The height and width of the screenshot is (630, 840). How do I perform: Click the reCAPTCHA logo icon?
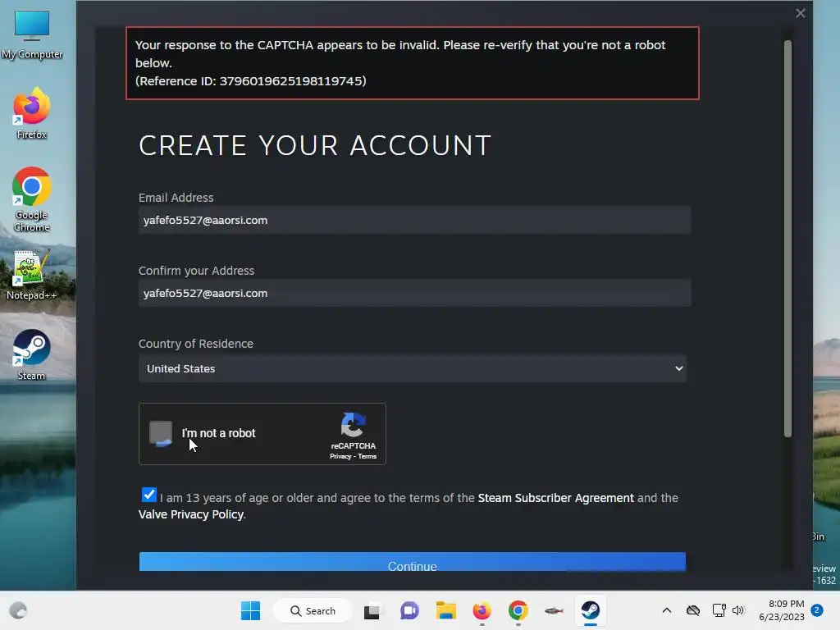coord(353,425)
